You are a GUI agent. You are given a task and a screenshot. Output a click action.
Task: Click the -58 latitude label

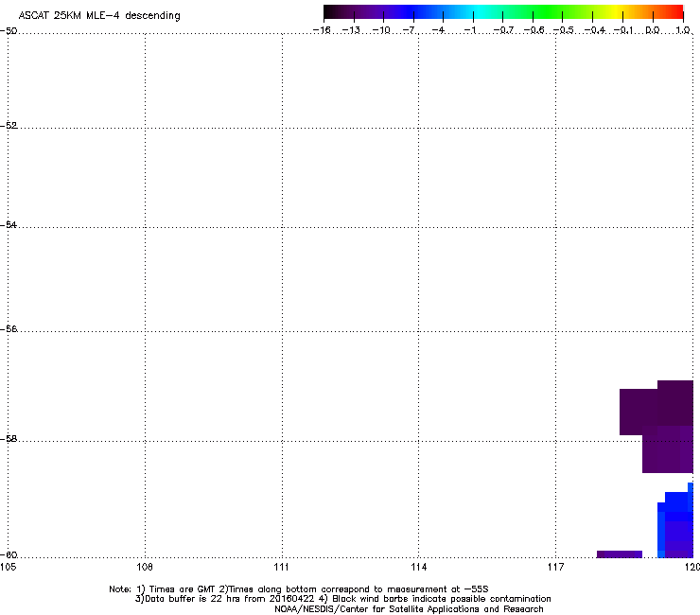click(x=9, y=439)
